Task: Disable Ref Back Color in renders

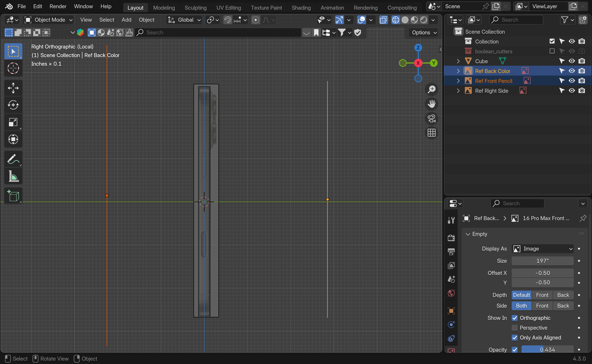Action: point(582,71)
